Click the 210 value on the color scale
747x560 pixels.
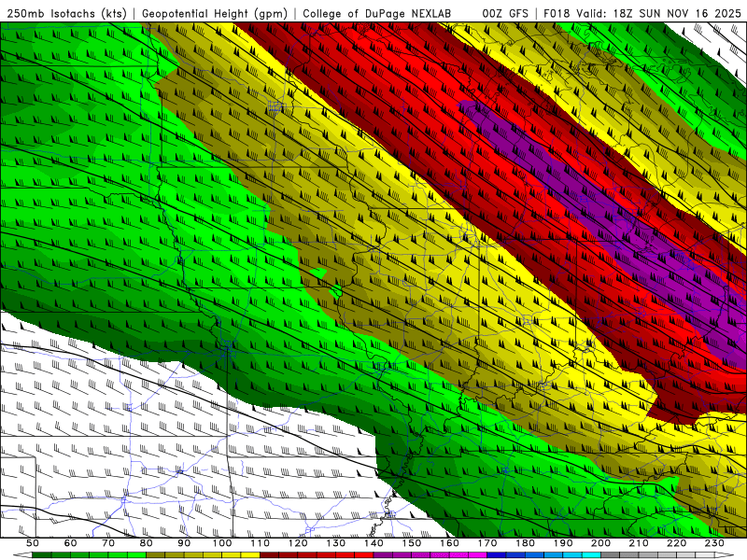click(x=639, y=543)
